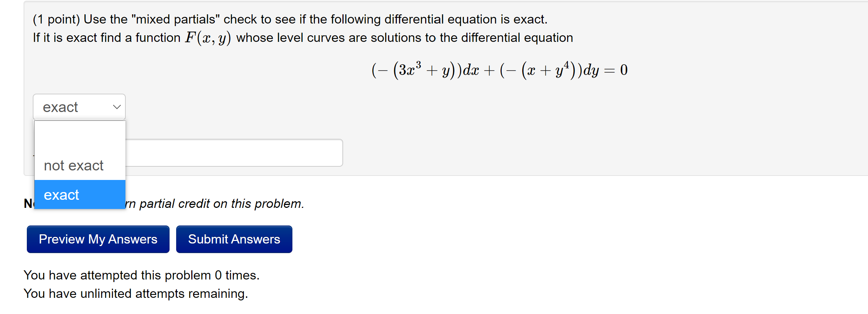Click the '(1 point)' problem header text

click(x=56, y=19)
